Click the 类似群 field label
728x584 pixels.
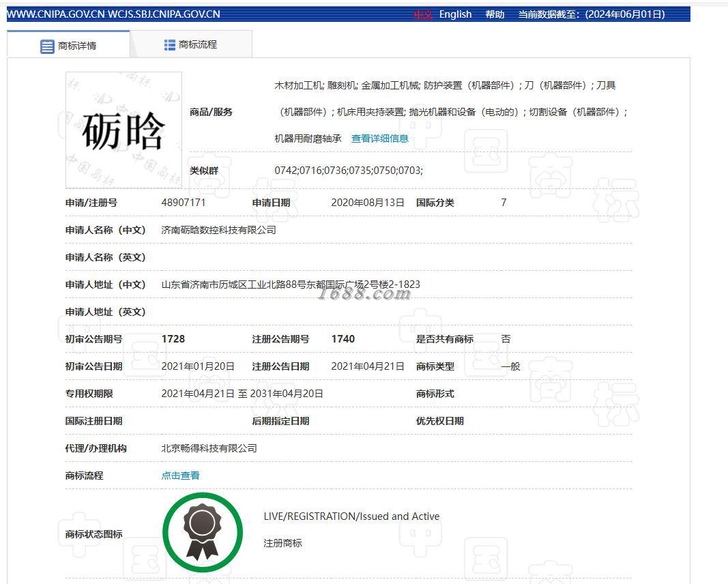point(204,171)
